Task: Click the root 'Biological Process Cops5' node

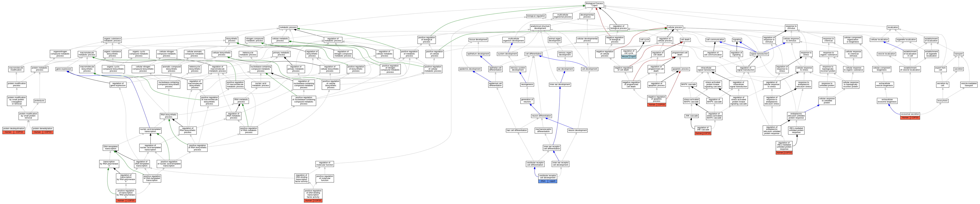Action: (x=594, y=5)
